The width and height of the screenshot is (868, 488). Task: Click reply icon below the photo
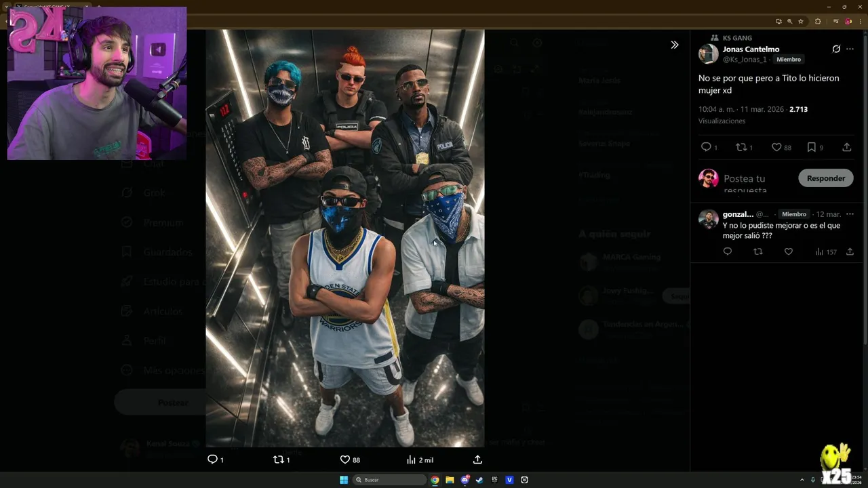click(x=212, y=460)
